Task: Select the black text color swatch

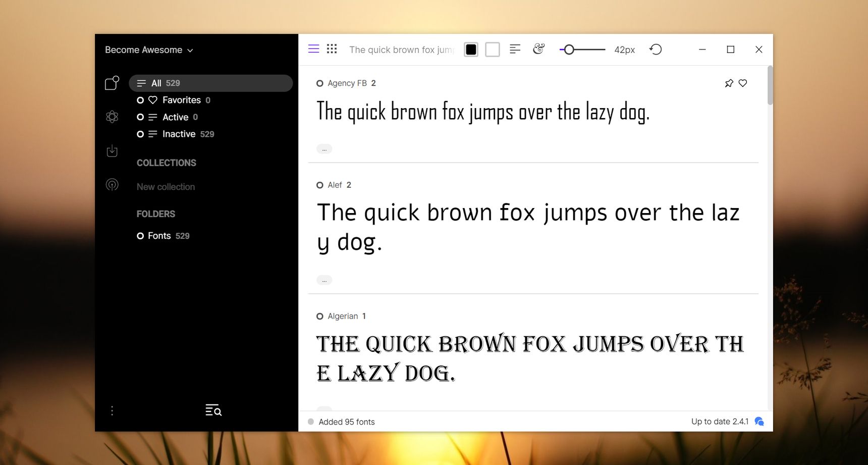Action: point(471,49)
